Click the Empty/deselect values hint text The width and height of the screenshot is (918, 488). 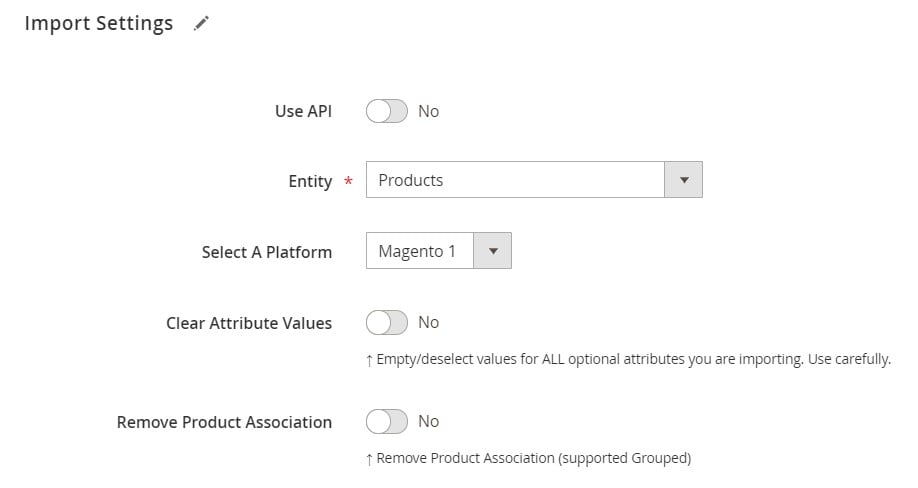pos(628,359)
